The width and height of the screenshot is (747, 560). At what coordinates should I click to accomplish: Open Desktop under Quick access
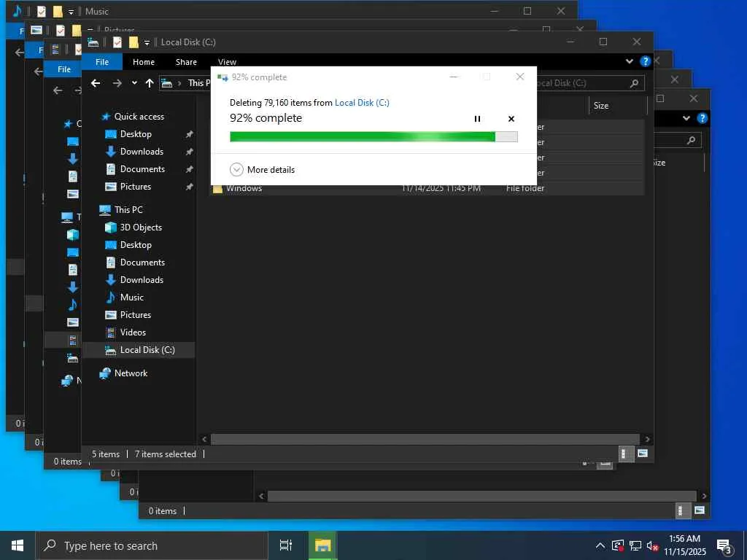[136, 134]
